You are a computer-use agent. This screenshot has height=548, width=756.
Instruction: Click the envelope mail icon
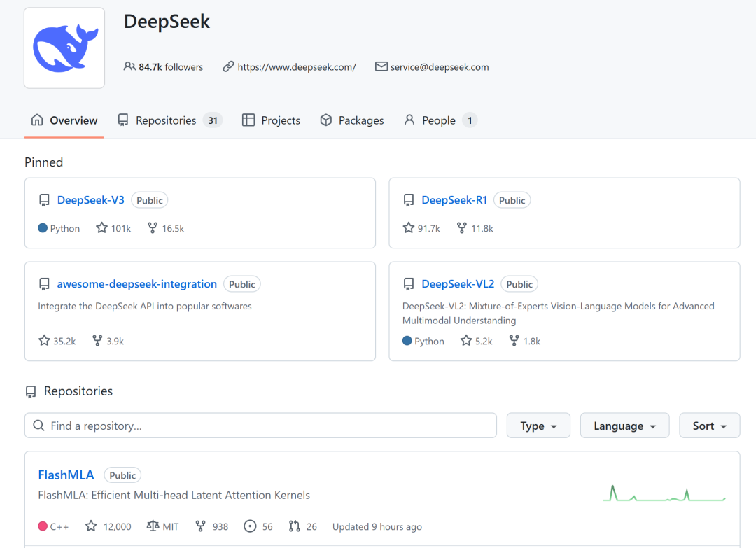(381, 66)
